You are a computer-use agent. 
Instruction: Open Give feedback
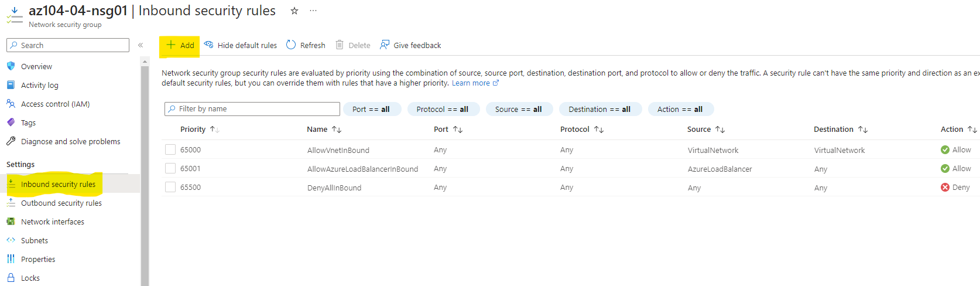[x=410, y=45]
